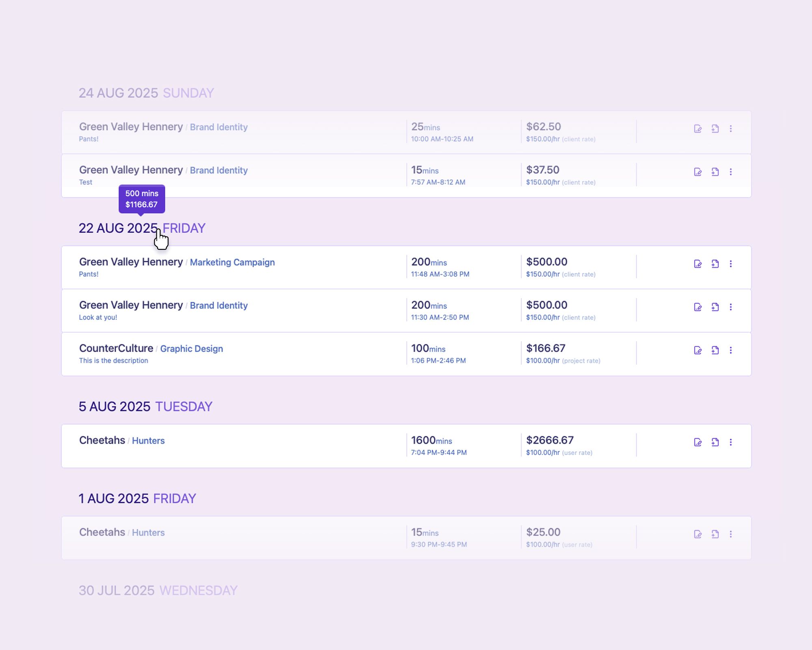Click edit icon on 1600mins Cheetahs entry
The height and width of the screenshot is (650, 812).
(698, 442)
